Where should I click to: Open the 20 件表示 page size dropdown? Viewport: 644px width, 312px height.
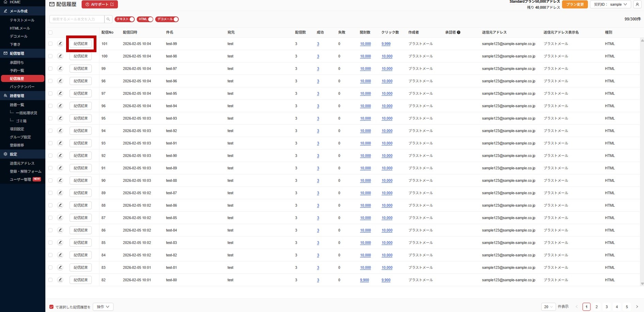click(x=548, y=307)
